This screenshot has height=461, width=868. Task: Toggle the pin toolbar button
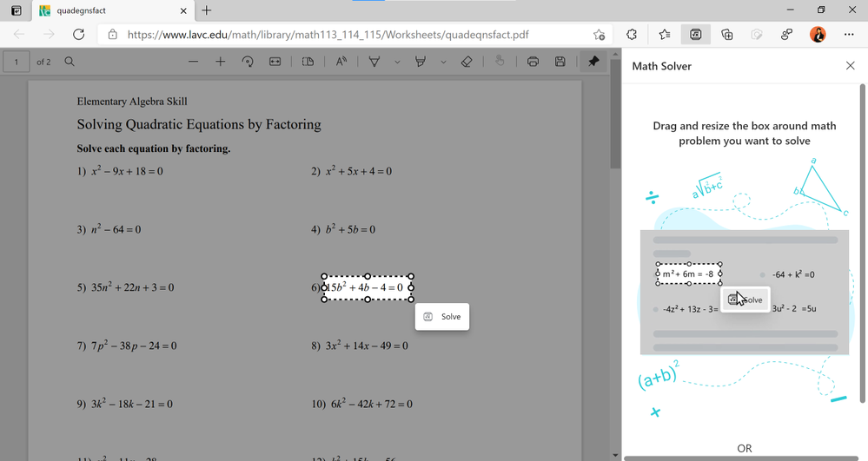coord(593,61)
